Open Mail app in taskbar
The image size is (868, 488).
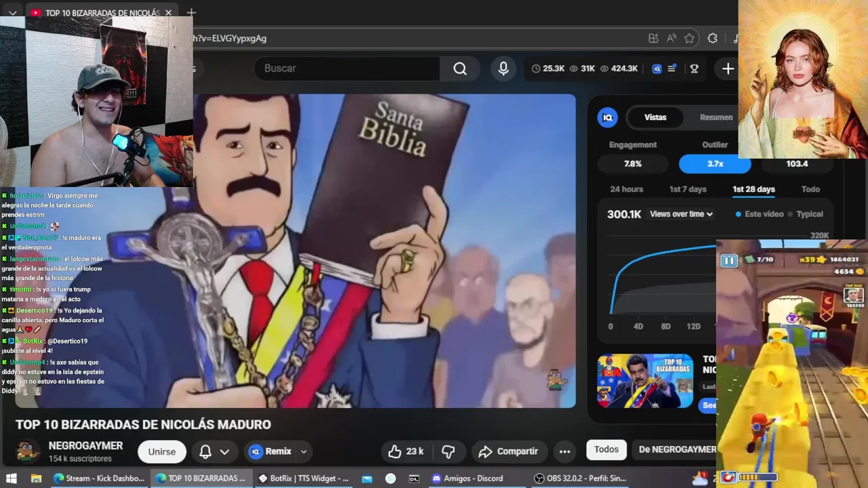[367, 479]
